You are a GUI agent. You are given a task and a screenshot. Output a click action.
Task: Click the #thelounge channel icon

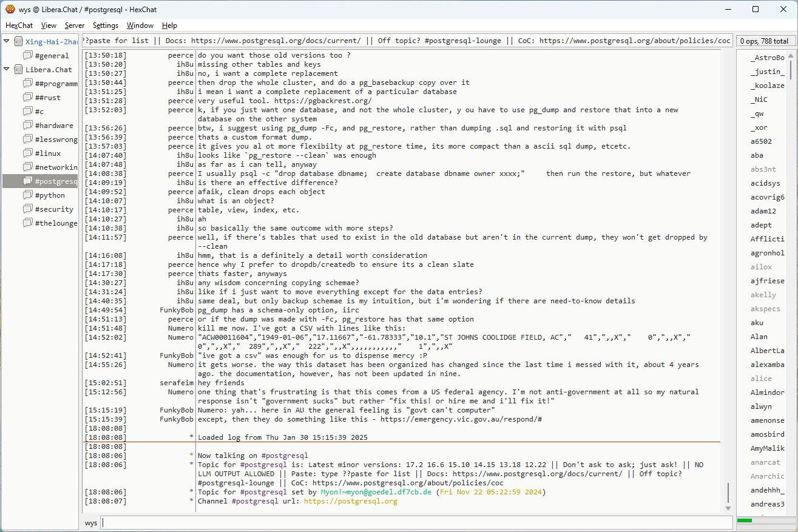tap(28, 223)
